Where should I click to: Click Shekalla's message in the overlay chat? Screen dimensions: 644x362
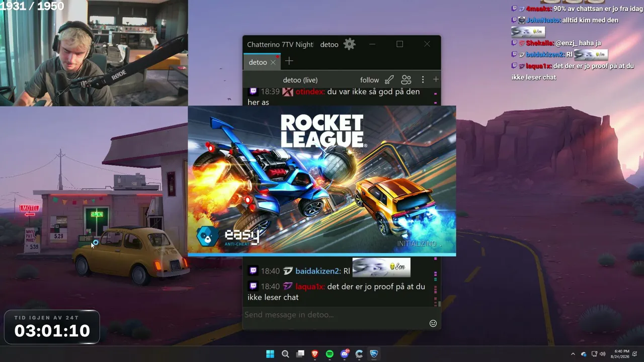tap(556, 43)
